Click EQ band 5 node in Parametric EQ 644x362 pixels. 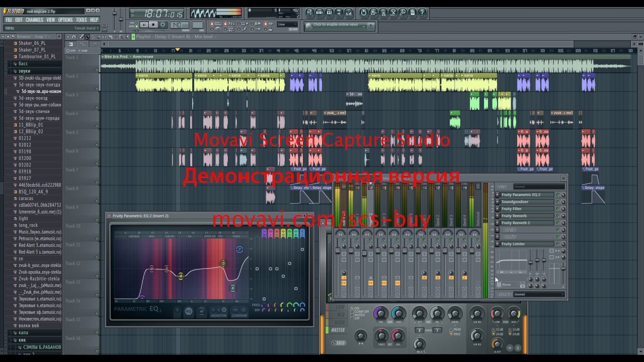223,263
